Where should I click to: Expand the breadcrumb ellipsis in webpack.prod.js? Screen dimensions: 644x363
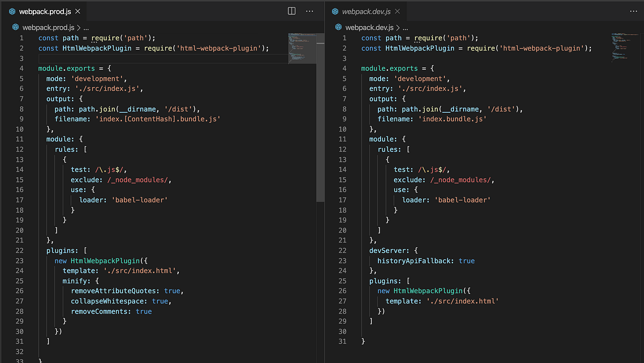(86, 27)
